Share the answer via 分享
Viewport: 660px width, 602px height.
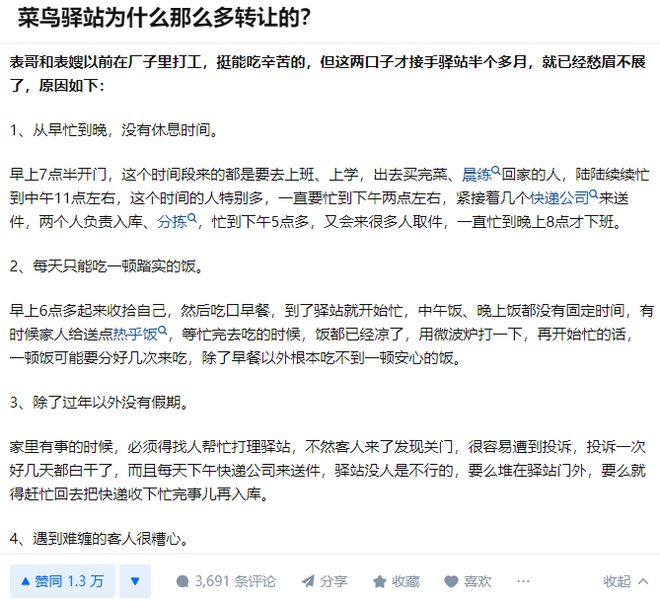325,581
